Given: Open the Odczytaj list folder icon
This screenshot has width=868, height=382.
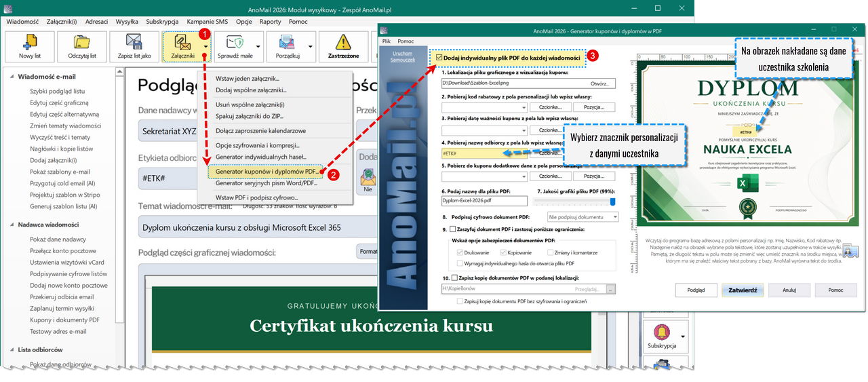Looking at the screenshot, I should click(x=82, y=42).
